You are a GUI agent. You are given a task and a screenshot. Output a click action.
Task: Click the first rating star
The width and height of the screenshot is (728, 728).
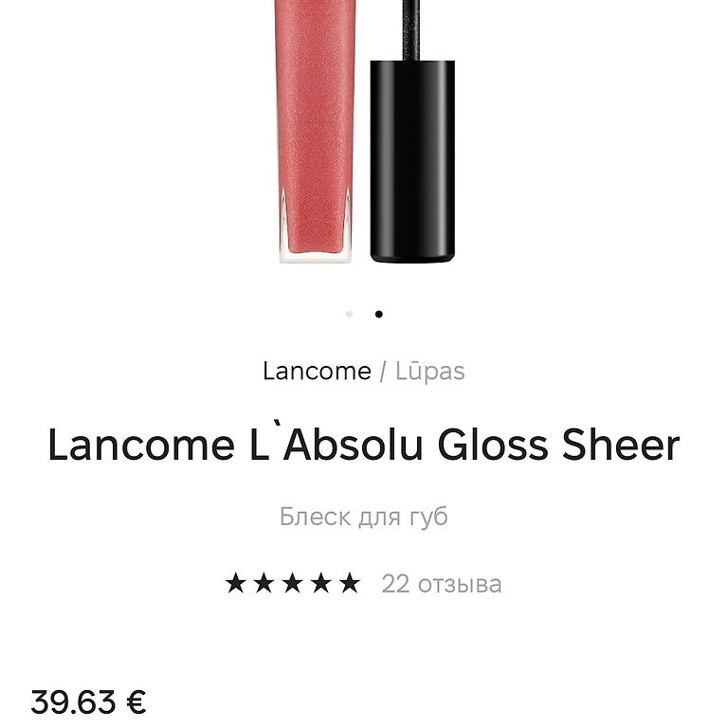point(236,583)
